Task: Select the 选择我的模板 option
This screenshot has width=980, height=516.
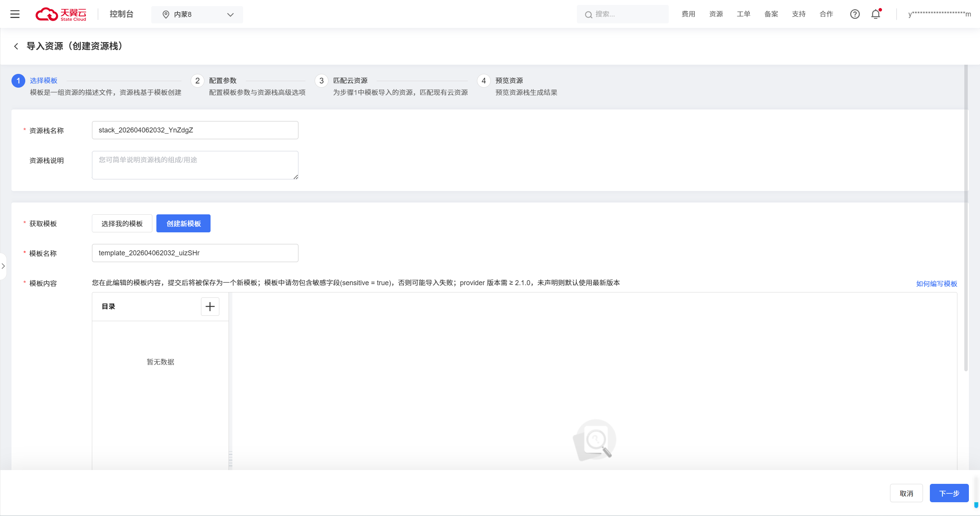Action: (122, 224)
